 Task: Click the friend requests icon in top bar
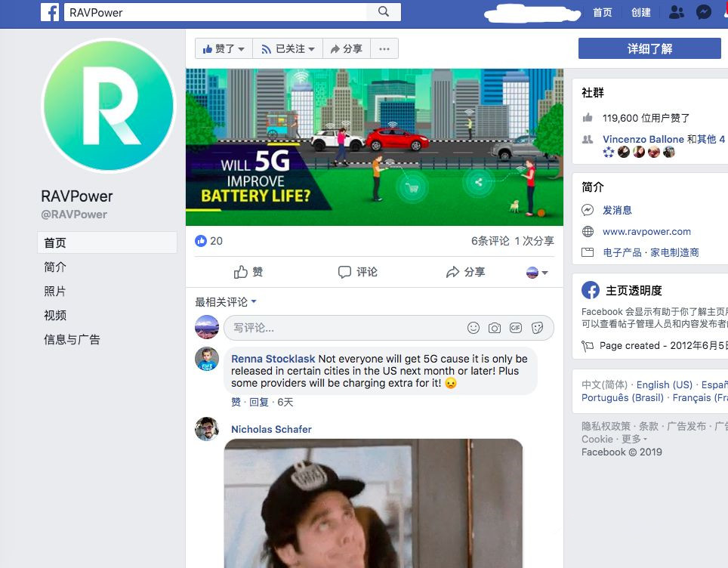coord(676,12)
